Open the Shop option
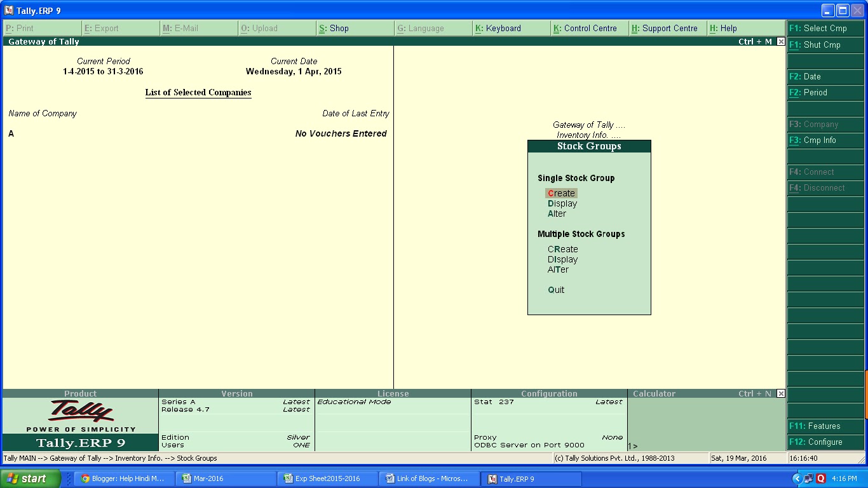 [355, 29]
